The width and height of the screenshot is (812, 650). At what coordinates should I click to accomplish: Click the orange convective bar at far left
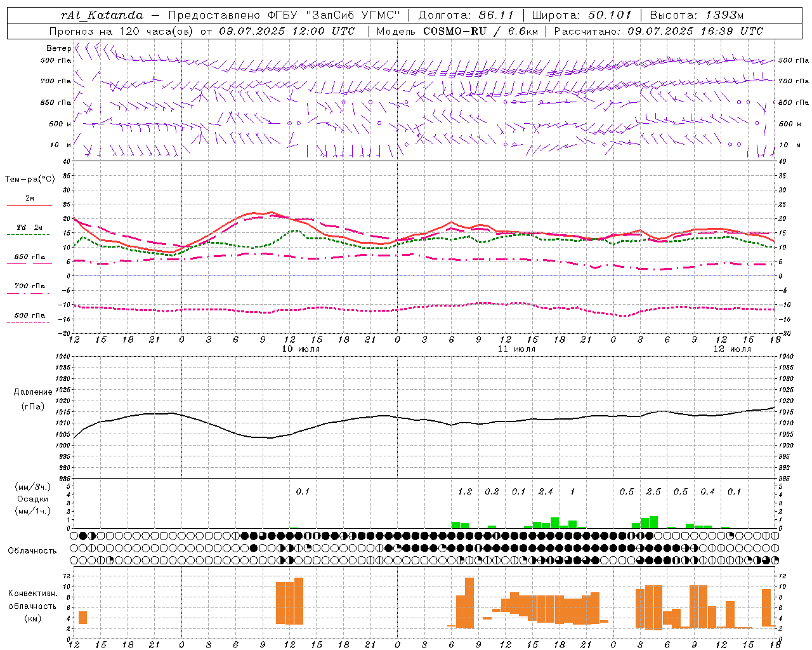tap(82, 618)
